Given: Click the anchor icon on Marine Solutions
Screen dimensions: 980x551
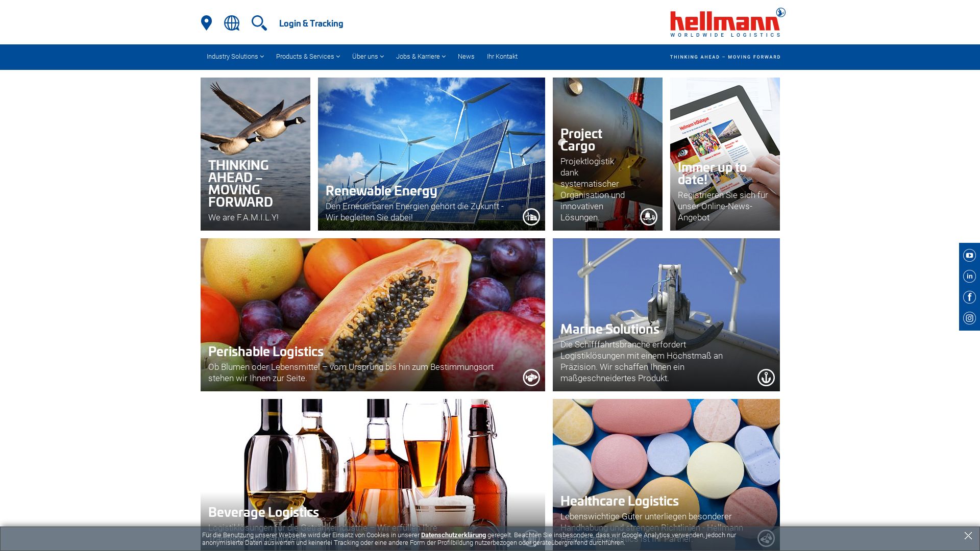Looking at the screenshot, I should 766,378.
